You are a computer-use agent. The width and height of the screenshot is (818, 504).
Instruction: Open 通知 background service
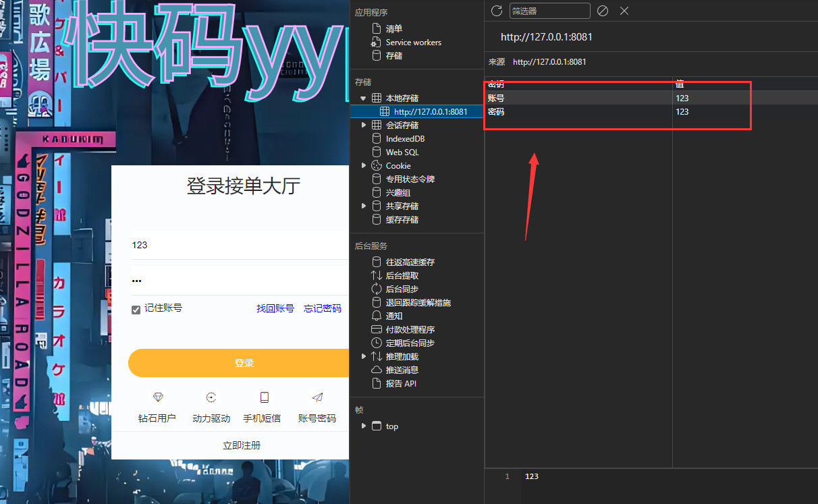[x=394, y=316]
